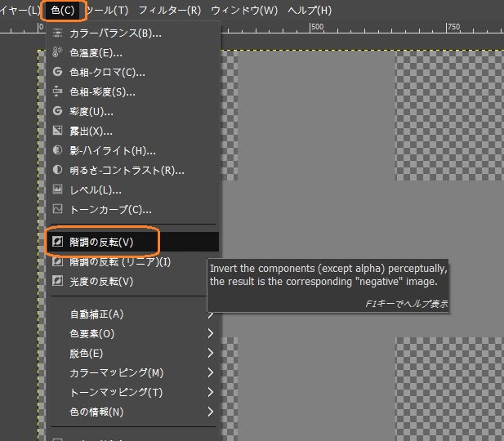Screen dimensions: 504x441
Task: Open the 色の情報(N) submenu
Action: 96,412
